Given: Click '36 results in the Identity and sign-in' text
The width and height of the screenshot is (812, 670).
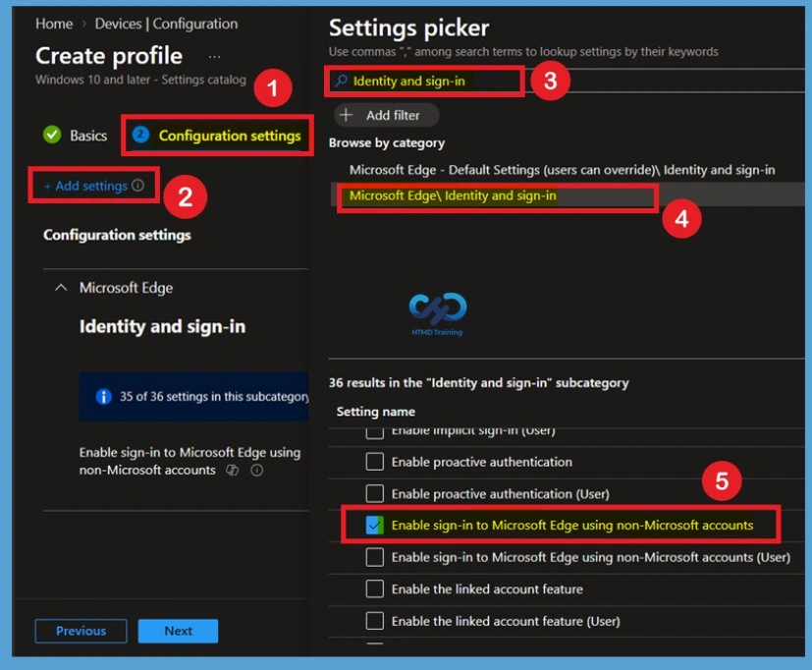Looking at the screenshot, I should click(478, 383).
